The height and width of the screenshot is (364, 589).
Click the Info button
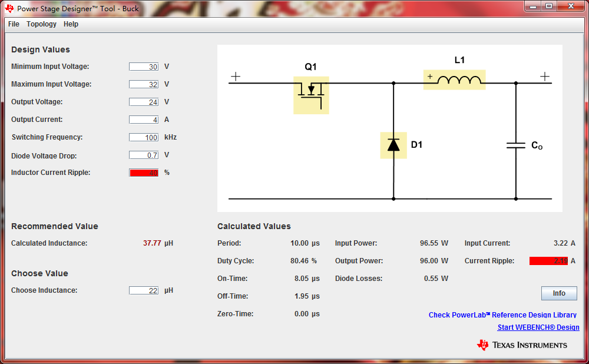coord(559,293)
